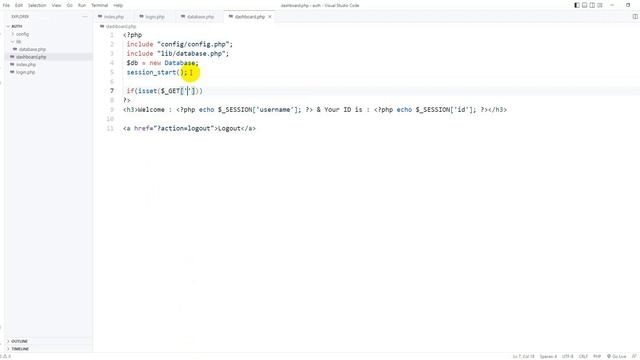Image resolution: width=640 pixels, height=360 pixels.
Task: Change the UTF-8 file encoding
Action: (x=567, y=357)
